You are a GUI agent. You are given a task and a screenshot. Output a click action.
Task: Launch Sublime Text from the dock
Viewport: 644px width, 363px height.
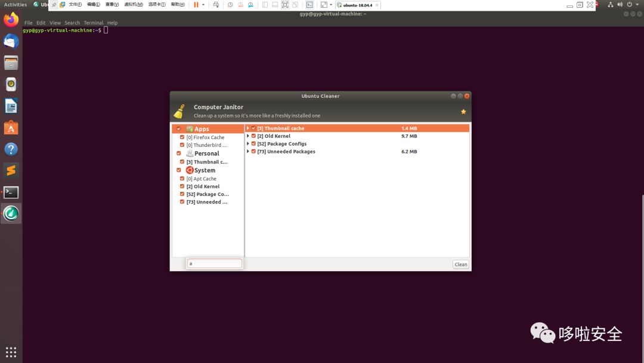point(11,170)
